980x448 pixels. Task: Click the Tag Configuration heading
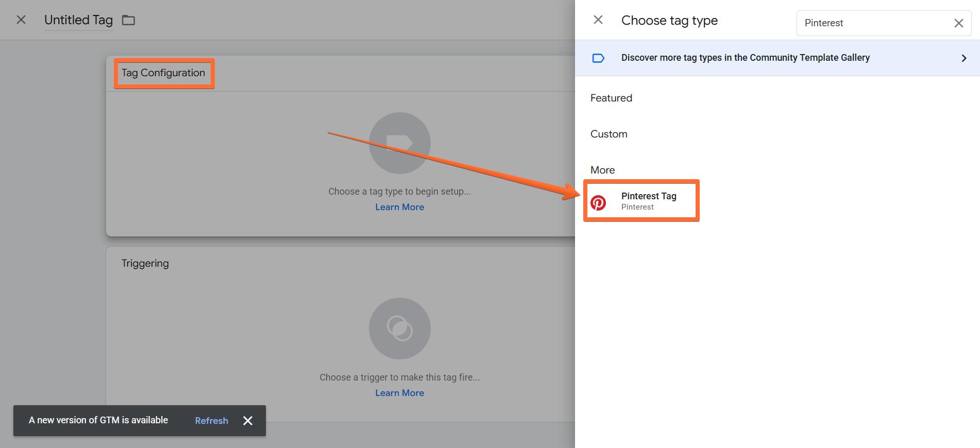[163, 73]
